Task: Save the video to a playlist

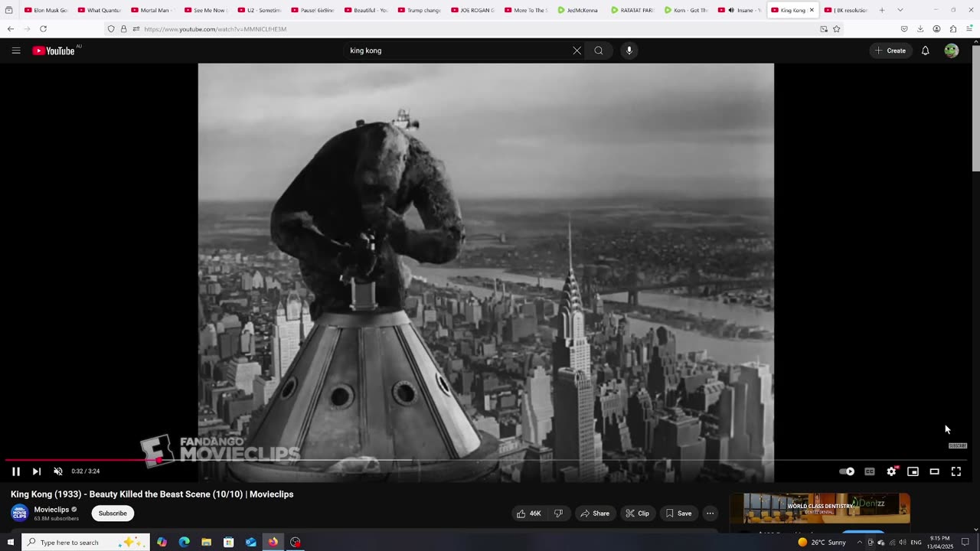Action: tap(678, 514)
